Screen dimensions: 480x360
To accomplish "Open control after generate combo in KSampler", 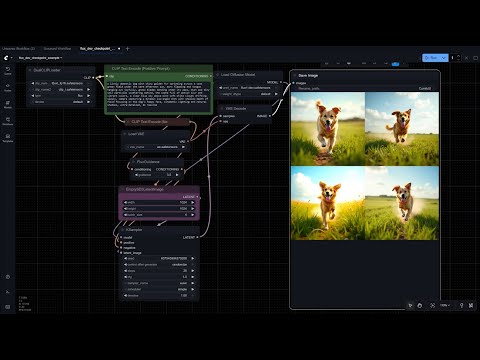I will coord(158,265).
